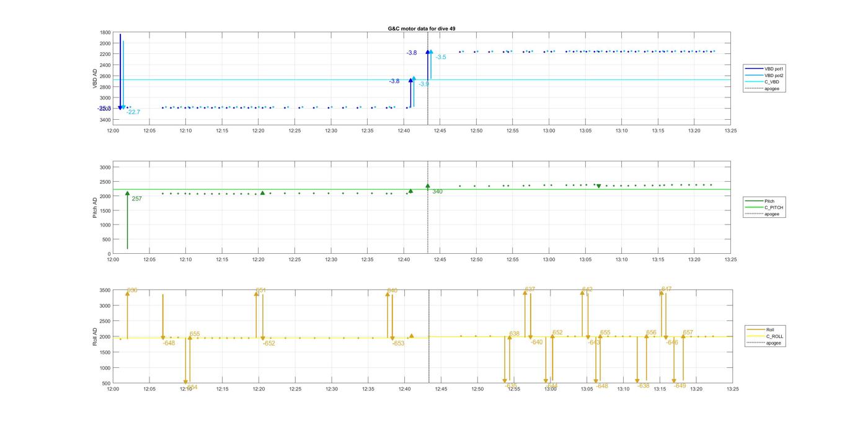868x430 pixels.
Task: Click the '13:25' tick under the Roll plot
Action: [x=733, y=389]
